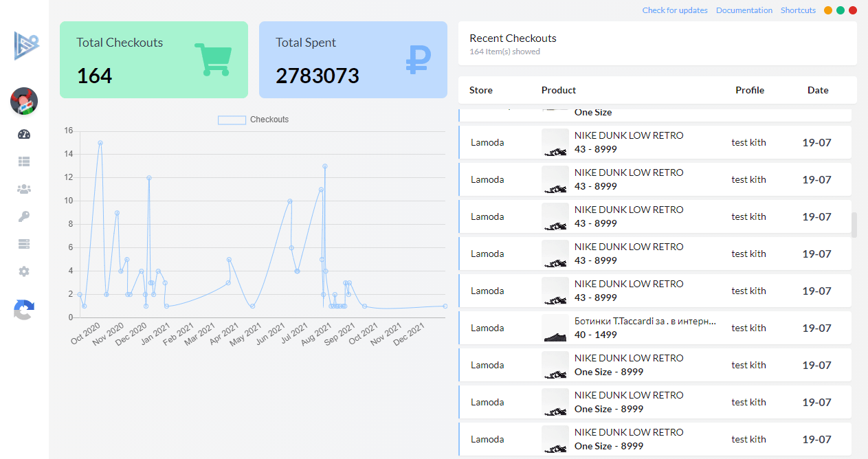
Task: Open the tasks list sidebar icon
Action: click(x=24, y=161)
